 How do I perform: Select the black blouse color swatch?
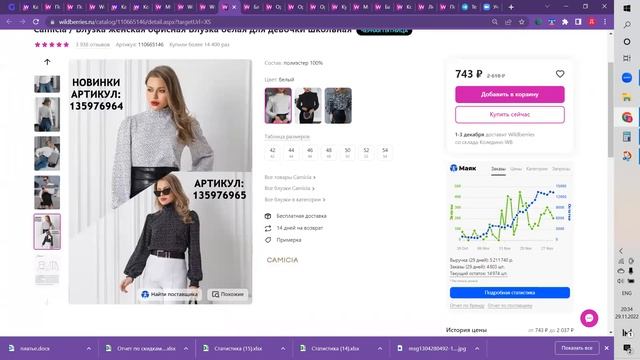point(308,105)
